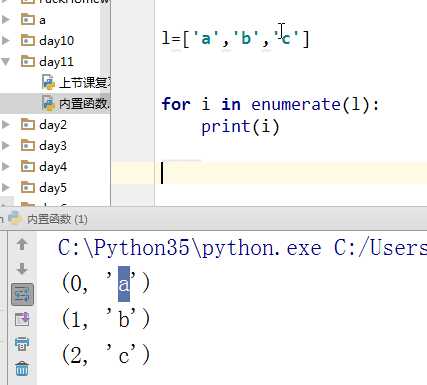
Task: Click scroll to end console icon
Action: click(x=22, y=319)
